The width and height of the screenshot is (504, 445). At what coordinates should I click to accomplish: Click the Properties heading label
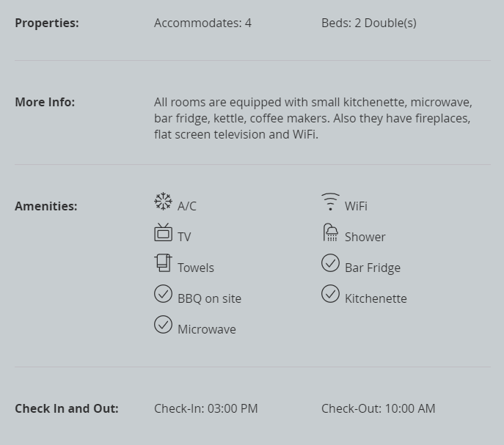pos(47,23)
